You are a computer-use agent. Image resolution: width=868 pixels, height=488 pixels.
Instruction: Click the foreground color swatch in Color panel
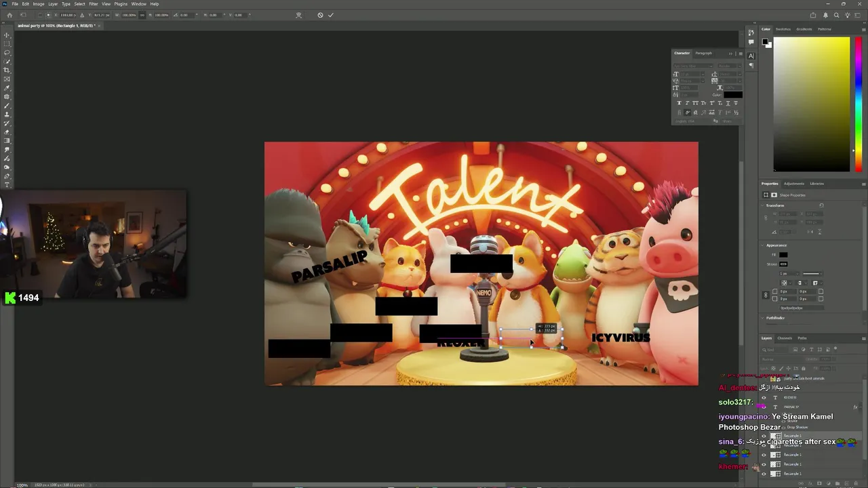(x=765, y=41)
